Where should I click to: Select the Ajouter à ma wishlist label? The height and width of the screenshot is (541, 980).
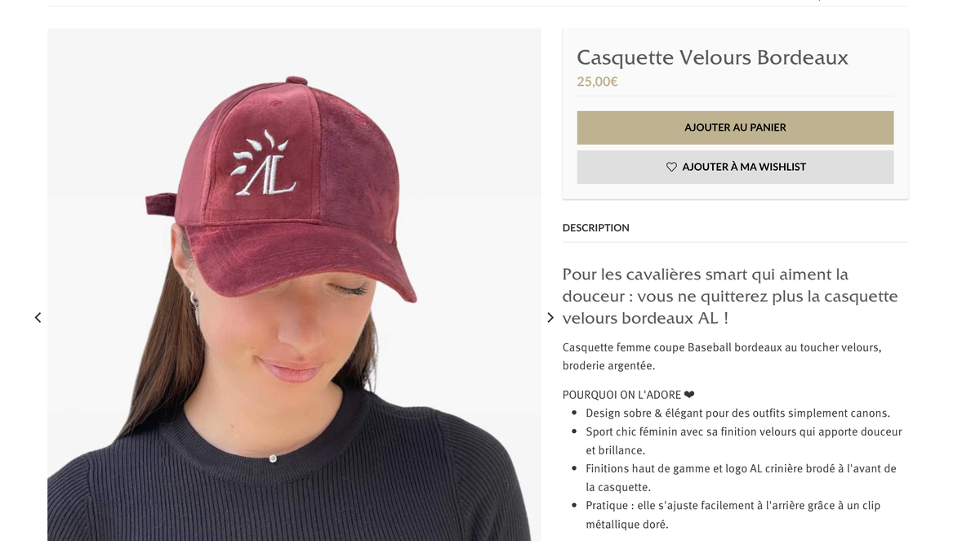744,167
